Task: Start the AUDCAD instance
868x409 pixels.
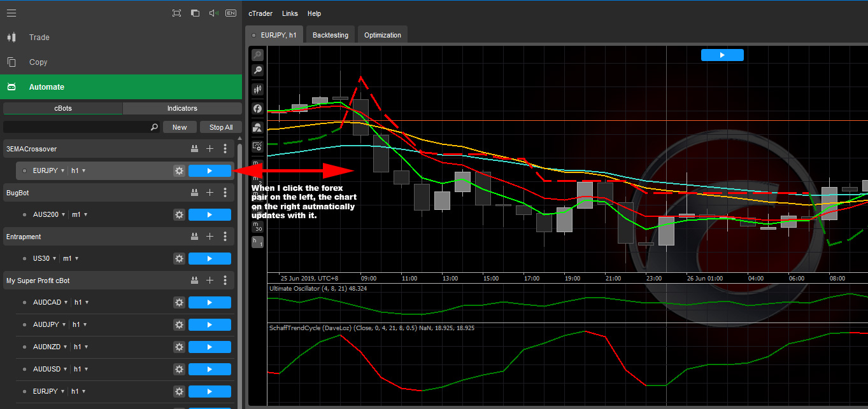Action: tap(210, 302)
